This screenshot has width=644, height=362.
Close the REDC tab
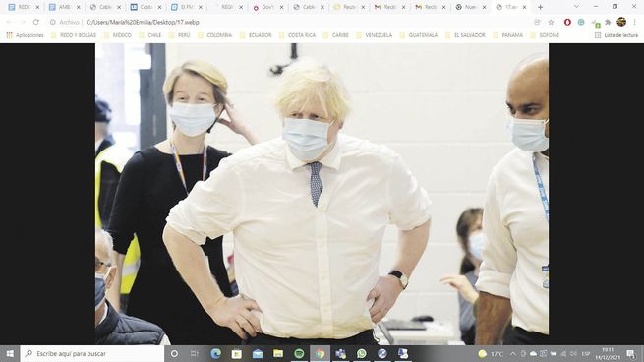coord(37,7)
